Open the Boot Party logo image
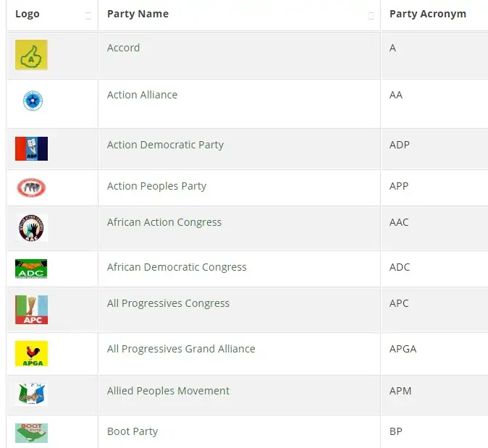 point(31,433)
